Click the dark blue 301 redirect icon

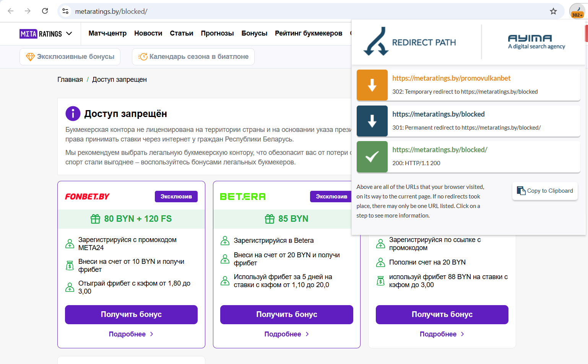click(372, 121)
